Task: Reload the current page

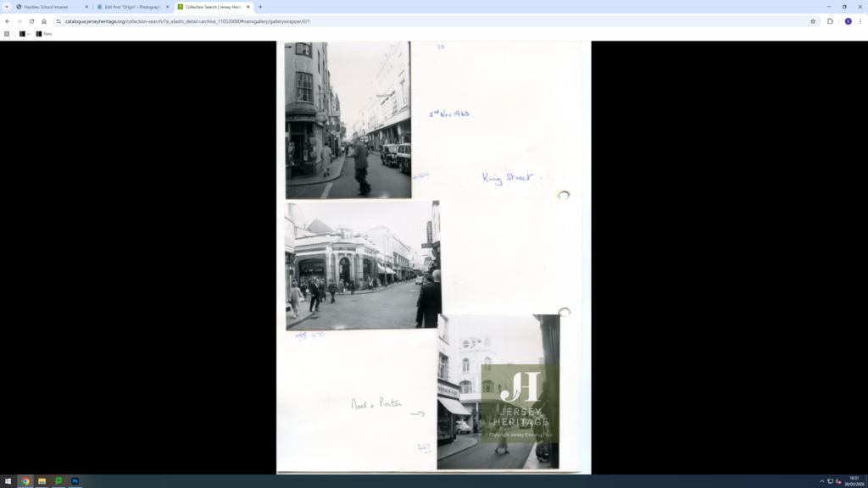Action: click(31, 21)
